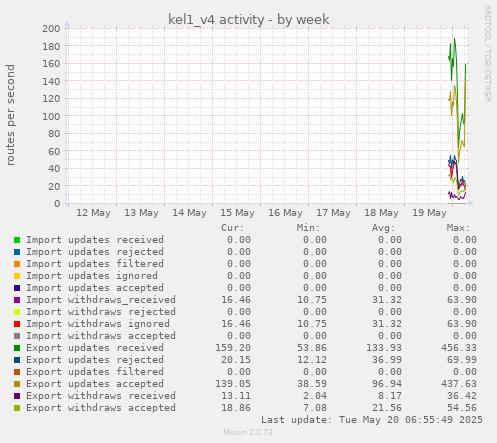Click the 'Export updates received' legend label
497x443 pixels.
(95, 348)
